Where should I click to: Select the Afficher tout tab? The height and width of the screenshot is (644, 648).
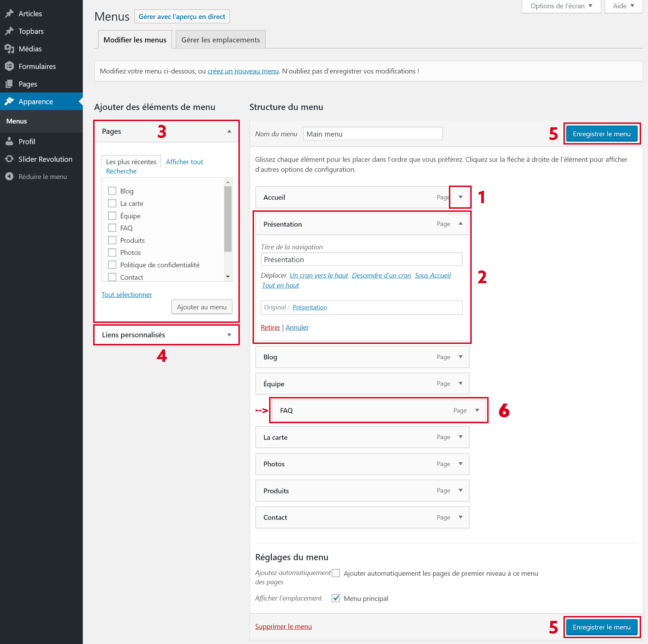pyautogui.click(x=184, y=162)
